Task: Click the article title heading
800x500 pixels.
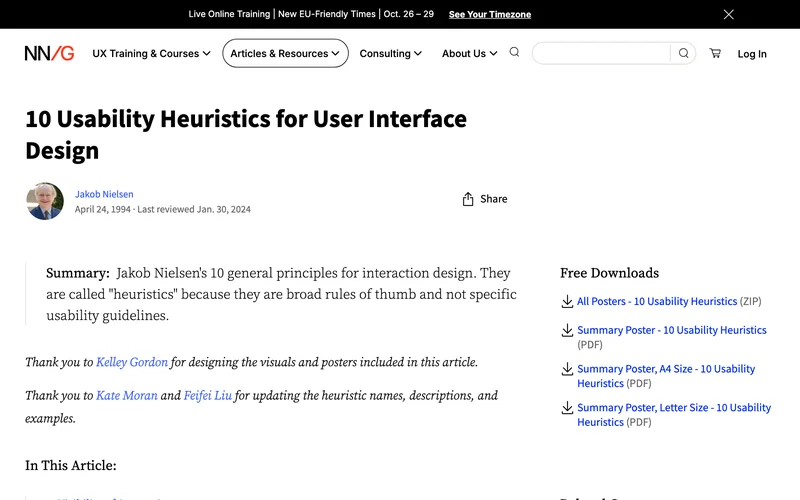Action: (246, 135)
